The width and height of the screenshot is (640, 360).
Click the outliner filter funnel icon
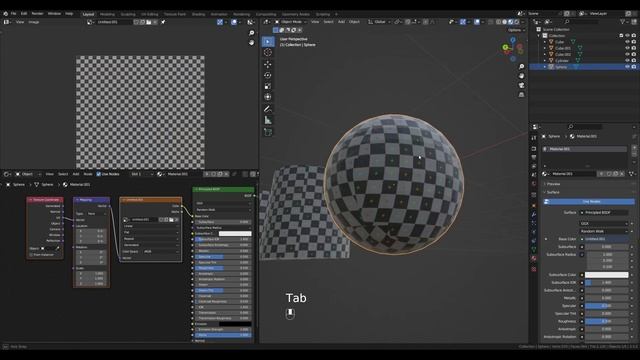pos(622,22)
